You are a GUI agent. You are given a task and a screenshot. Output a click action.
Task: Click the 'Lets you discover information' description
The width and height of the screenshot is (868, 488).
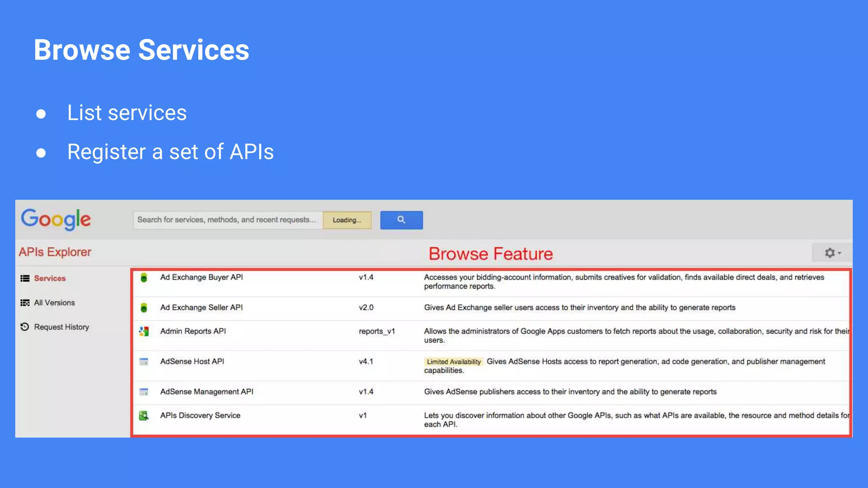(x=637, y=420)
